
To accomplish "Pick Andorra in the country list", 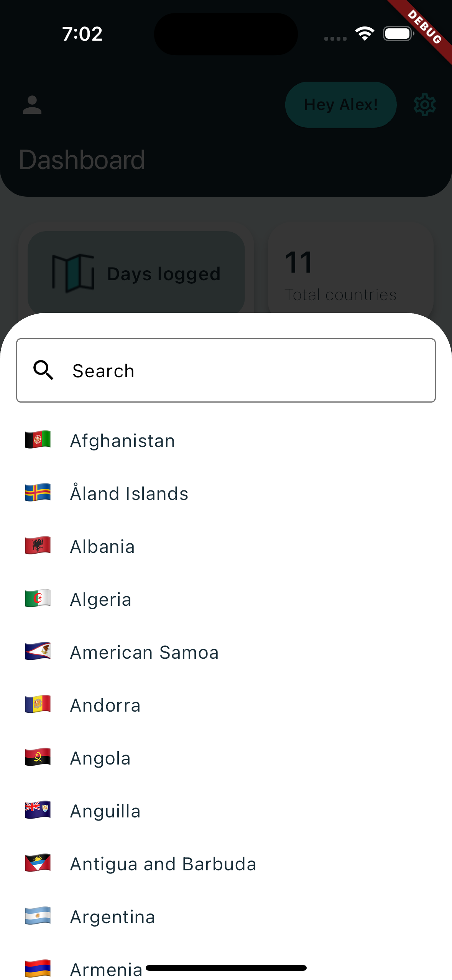I will click(x=226, y=705).
